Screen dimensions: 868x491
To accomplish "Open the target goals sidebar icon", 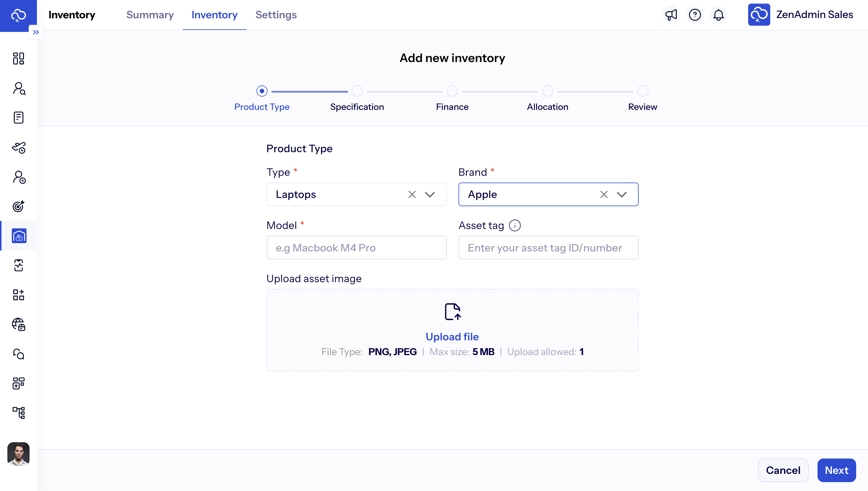I will (x=19, y=206).
